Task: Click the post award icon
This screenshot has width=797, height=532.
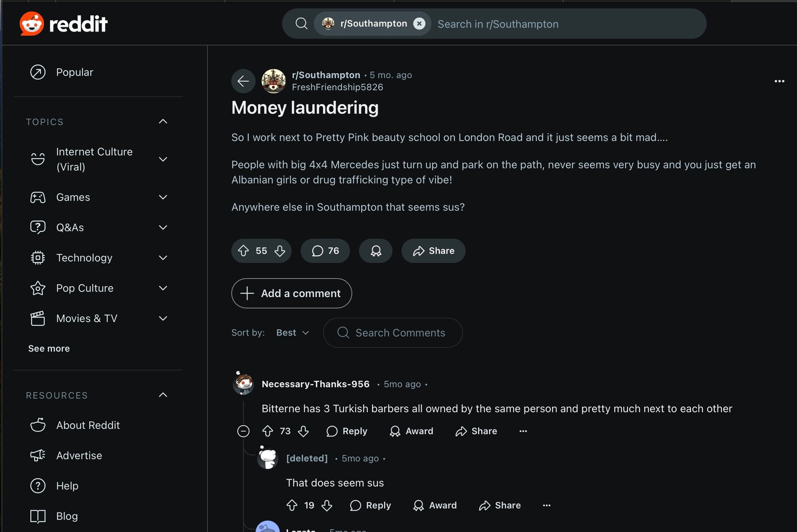Action: [376, 251]
